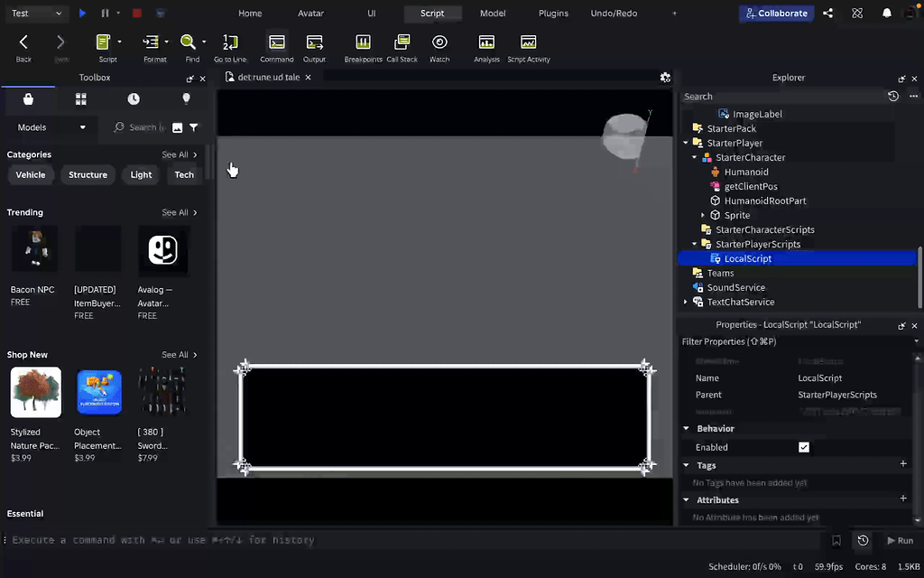The height and width of the screenshot is (578, 924).
Task: Open the Test mode dropdown
Action: click(x=36, y=13)
